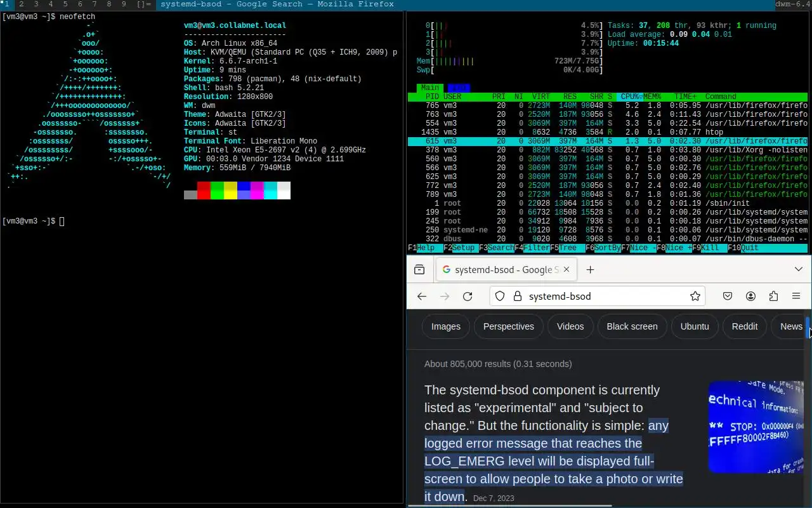The image size is (812, 508).
Task: Click the F9 Kill button in htop
Action: tap(709, 248)
